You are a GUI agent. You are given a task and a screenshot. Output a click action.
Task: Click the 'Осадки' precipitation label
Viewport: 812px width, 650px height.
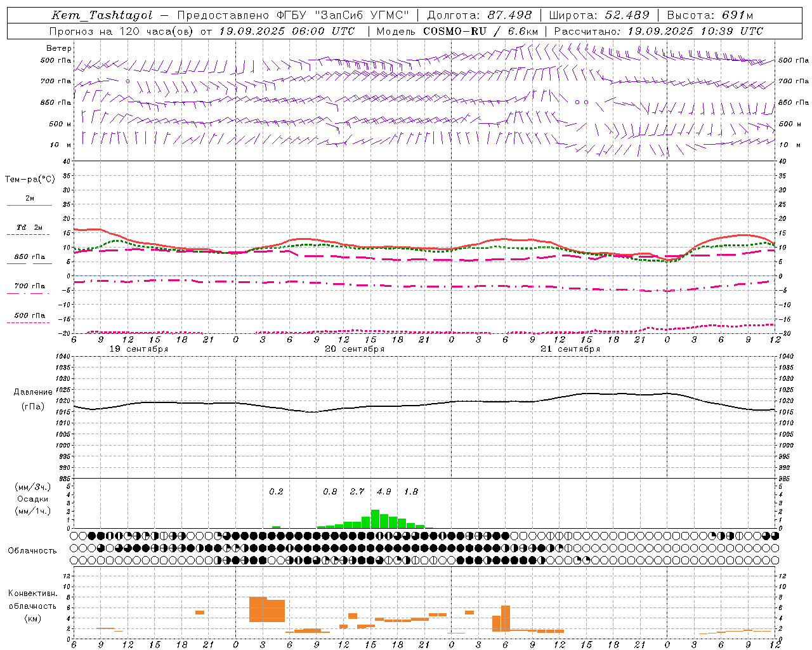(32, 499)
